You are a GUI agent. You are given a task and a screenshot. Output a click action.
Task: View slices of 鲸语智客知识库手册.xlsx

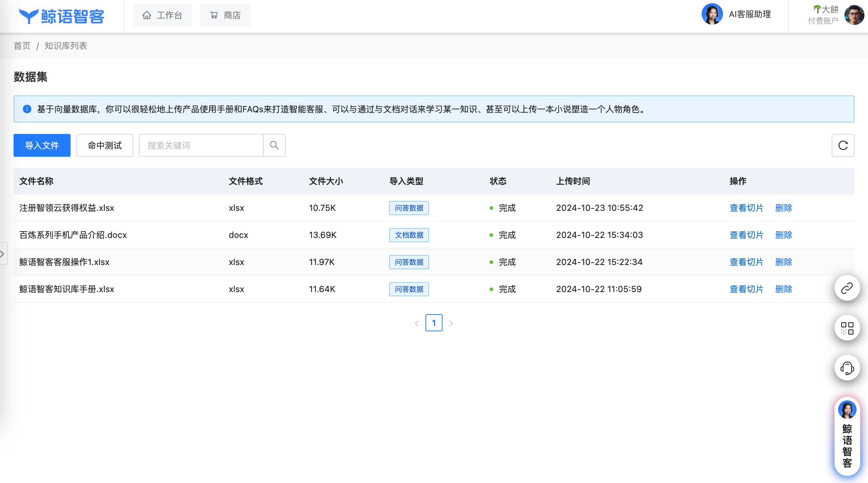pos(746,289)
